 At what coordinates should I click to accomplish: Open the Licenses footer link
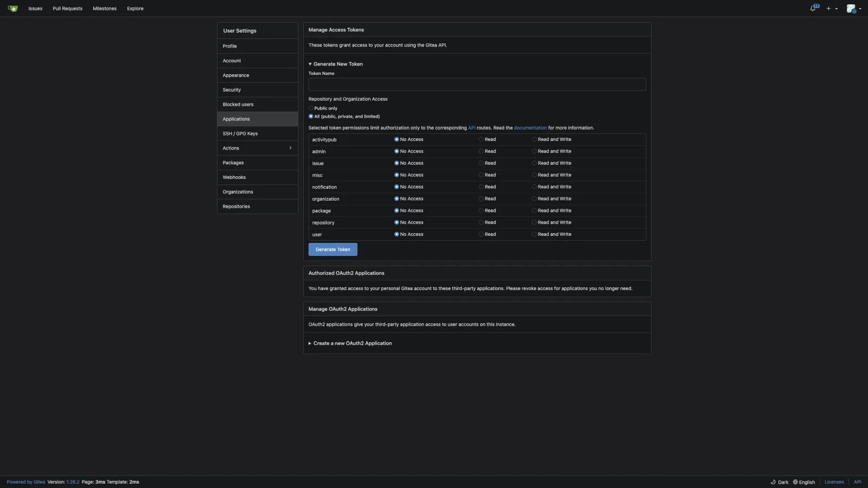click(x=834, y=482)
